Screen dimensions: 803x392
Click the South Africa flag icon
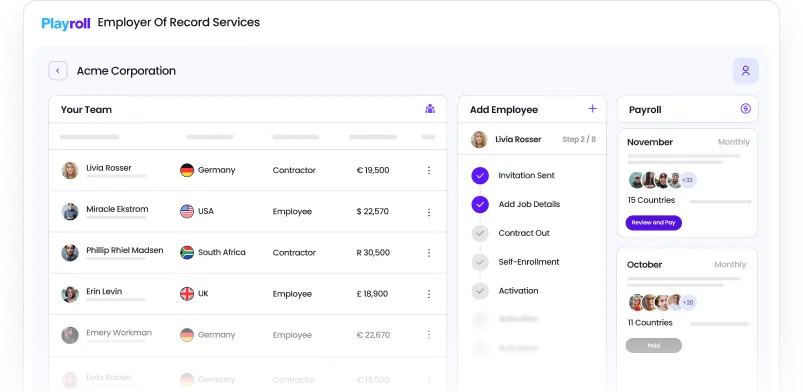(187, 253)
